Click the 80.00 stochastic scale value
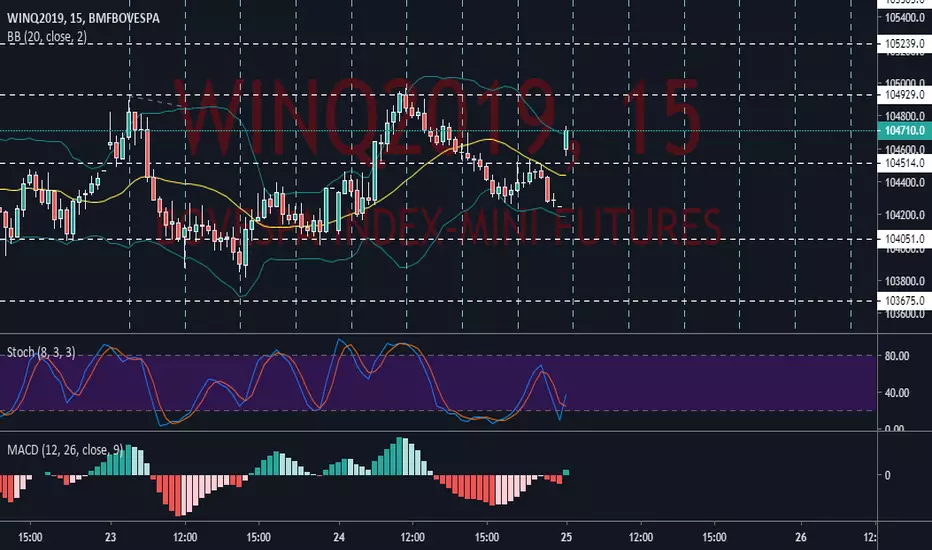 (x=897, y=356)
